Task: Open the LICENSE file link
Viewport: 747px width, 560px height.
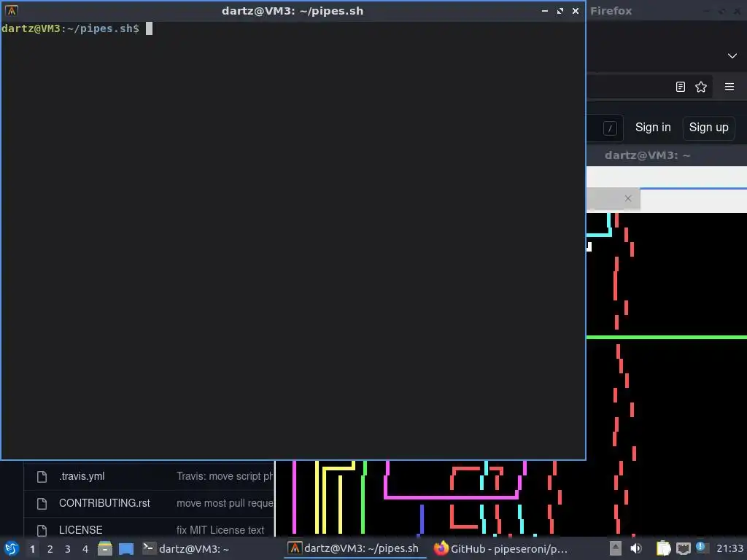Action: click(80, 530)
